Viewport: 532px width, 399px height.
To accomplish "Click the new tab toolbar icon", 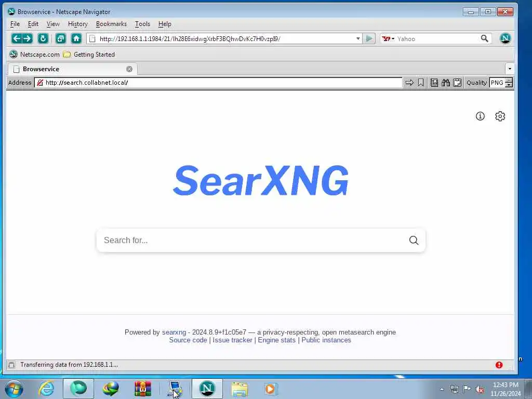I will click(x=60, y=38).
